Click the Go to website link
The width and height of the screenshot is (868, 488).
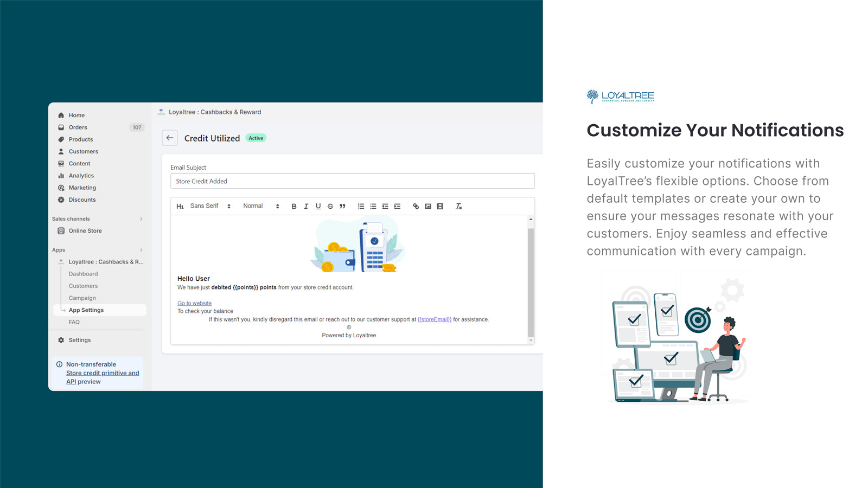(194, 303)
